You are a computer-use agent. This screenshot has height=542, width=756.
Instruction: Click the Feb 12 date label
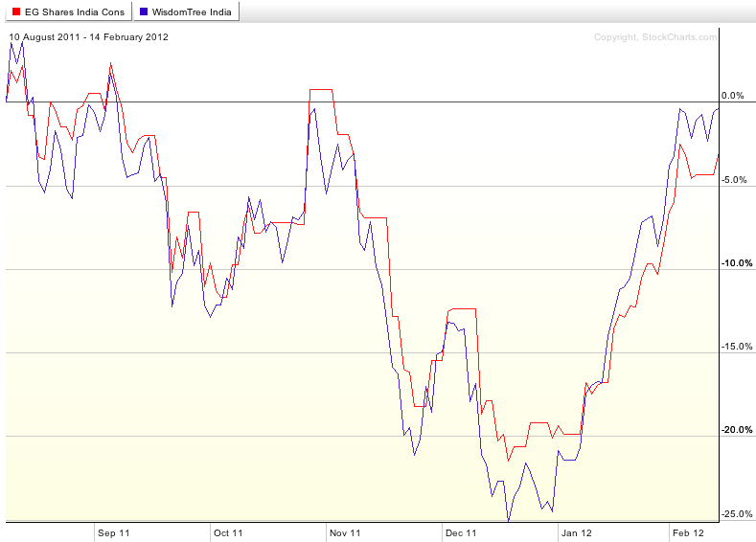coord(689,532)
